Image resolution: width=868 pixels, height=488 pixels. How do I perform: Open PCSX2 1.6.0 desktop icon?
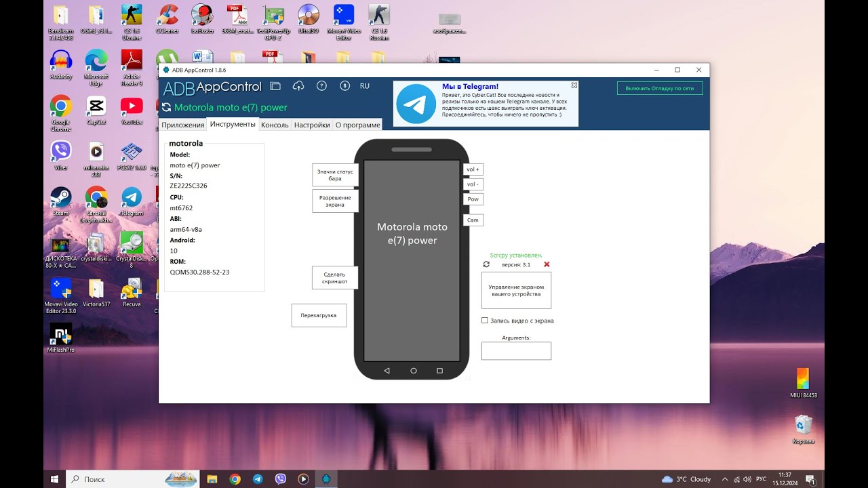coord(132,157)
